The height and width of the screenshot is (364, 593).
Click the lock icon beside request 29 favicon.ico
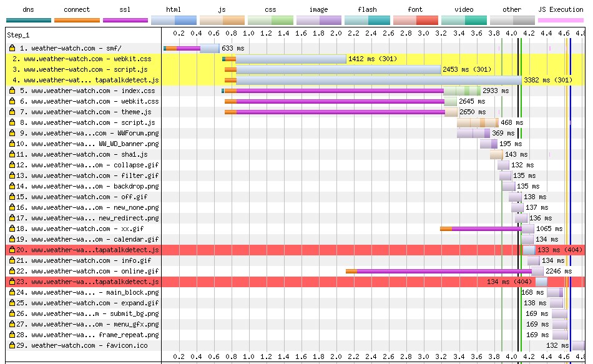(x=12, y=345)
